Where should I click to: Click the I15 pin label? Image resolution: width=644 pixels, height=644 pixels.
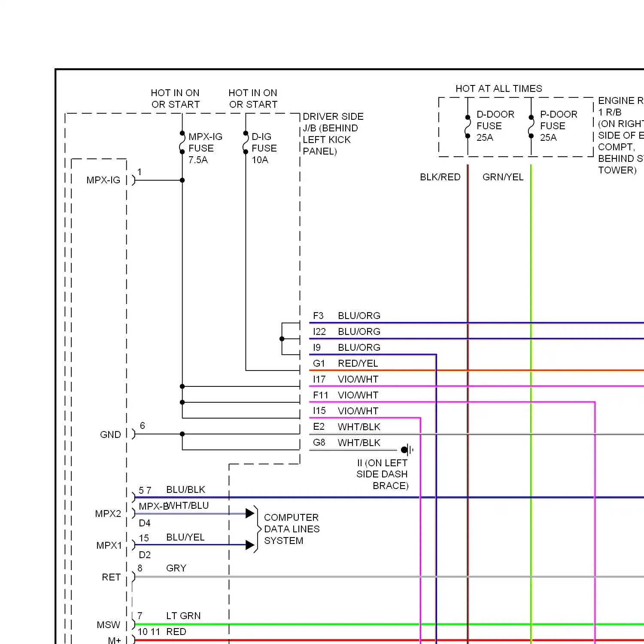(319, 410)
